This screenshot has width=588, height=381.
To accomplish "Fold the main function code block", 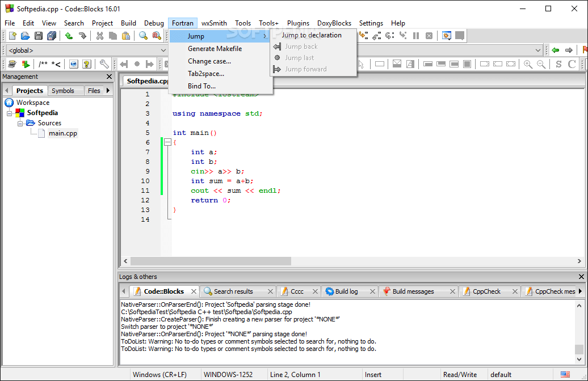I will tap(167, 142).
